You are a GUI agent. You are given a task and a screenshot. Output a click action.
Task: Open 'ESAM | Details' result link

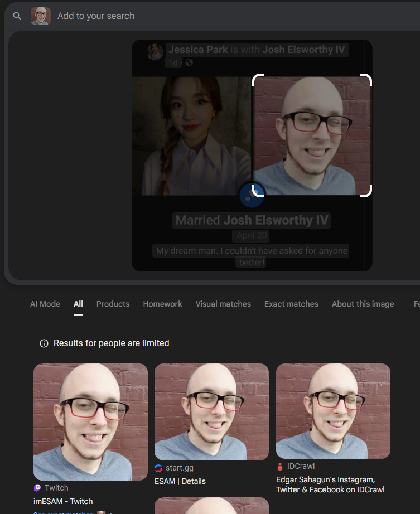pyautogui.click(x=180, y=481)
